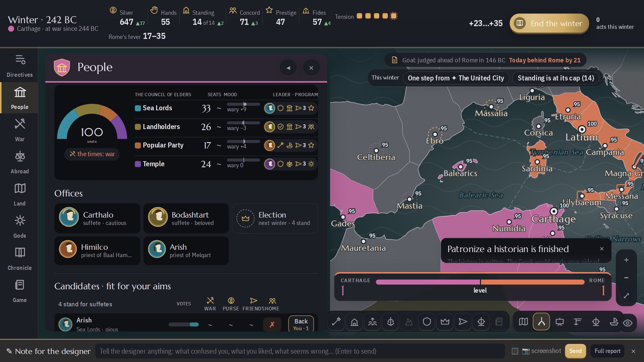Select the shovel tool in bottom toolbar
Image resolution: width=644 pixels, height=362 pixels.
(x=336, y=322)
